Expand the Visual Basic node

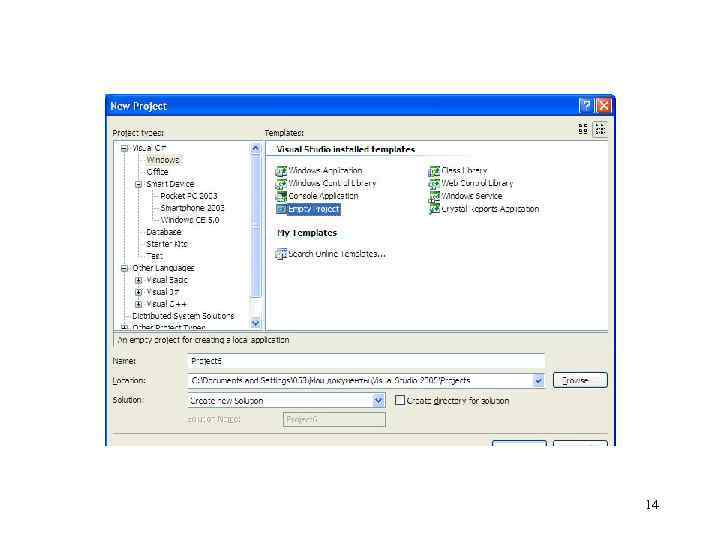point(138,280)
